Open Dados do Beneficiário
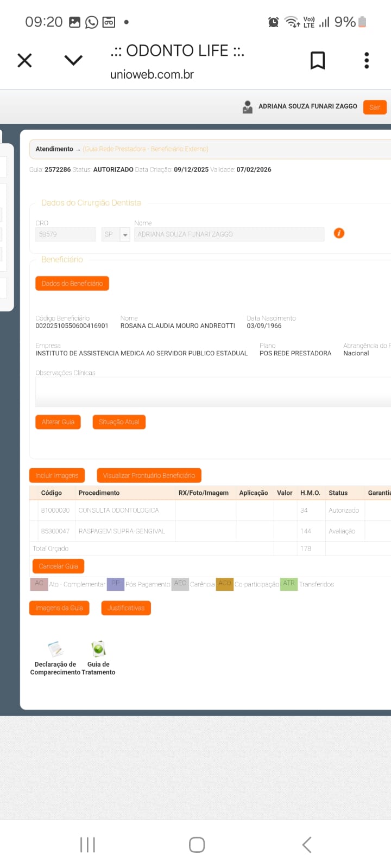The image size is (391, 868). point(72,283)
